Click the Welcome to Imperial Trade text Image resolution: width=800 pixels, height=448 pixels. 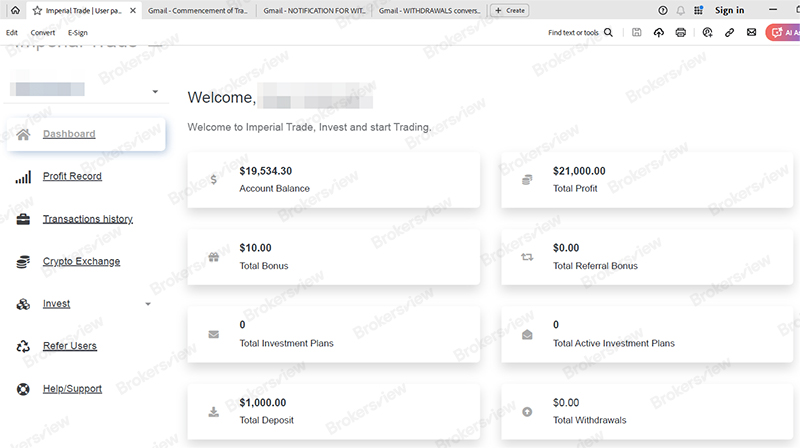click(x=309, y=127)
